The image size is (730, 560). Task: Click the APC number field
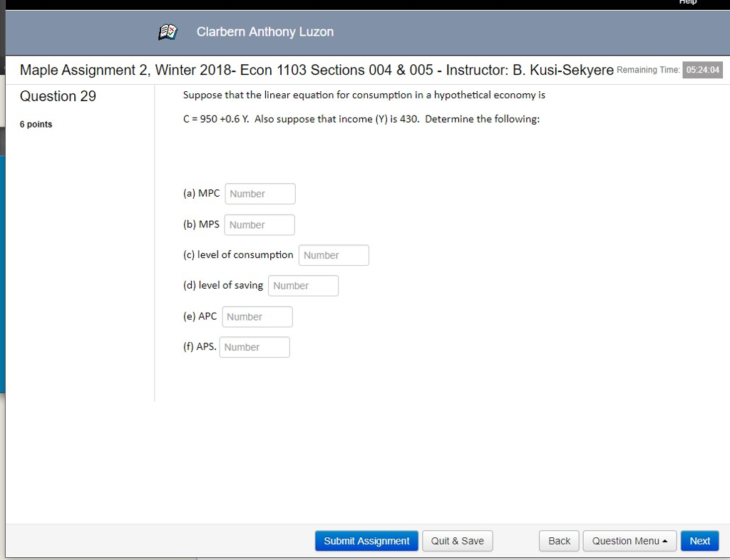click(257, 316)
